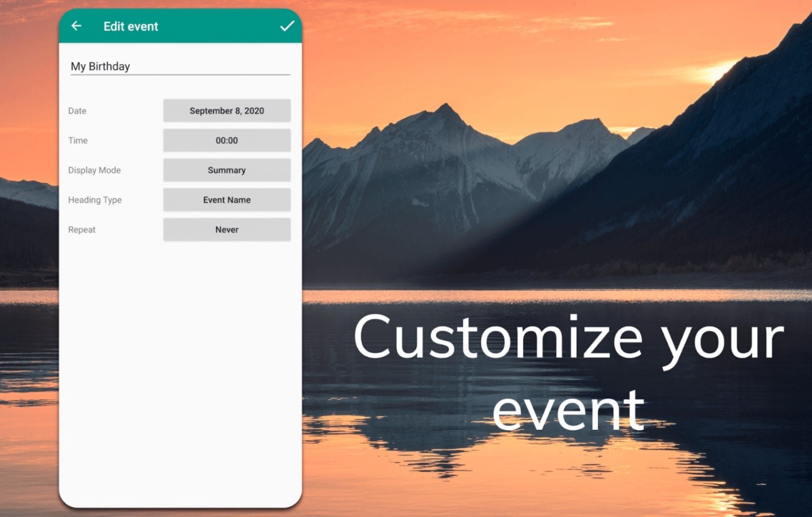The width and height of the screenshot is (812, 517).
Task: Click the Display Mode label
Action: (x=94, y=170)
